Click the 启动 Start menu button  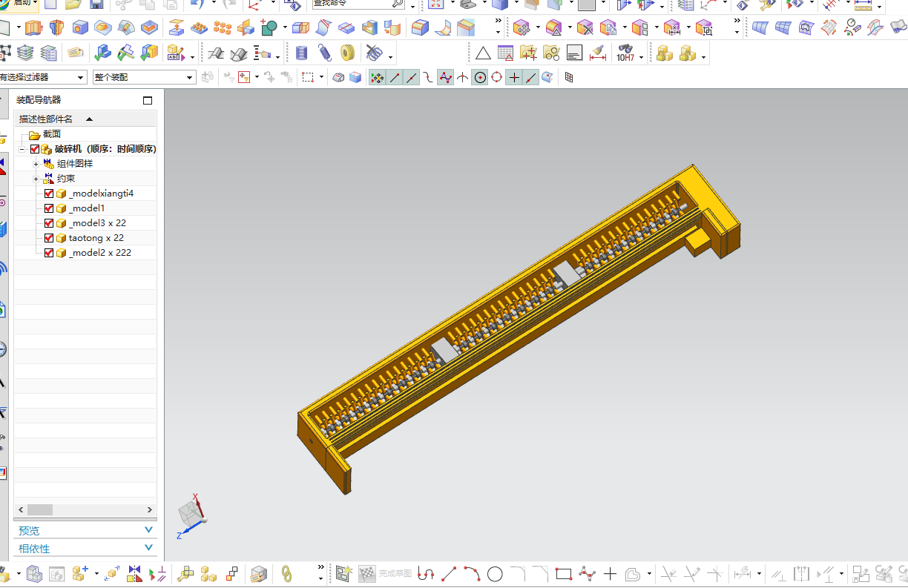19,4
